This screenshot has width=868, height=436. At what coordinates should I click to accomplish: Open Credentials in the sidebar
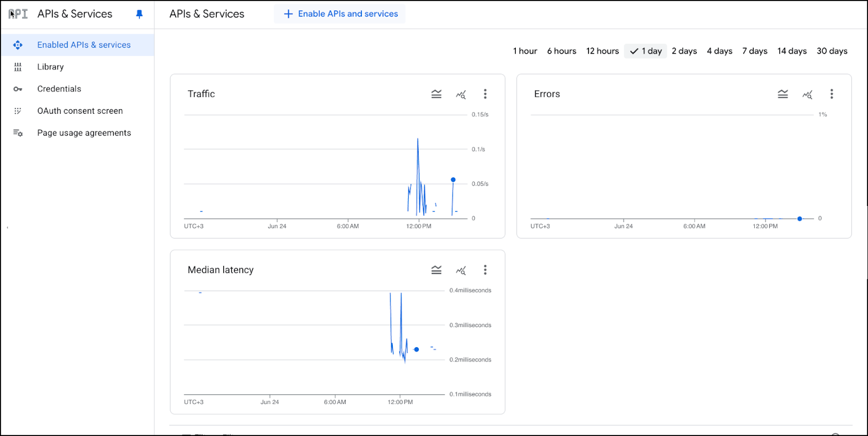click(x=59, y=89)
